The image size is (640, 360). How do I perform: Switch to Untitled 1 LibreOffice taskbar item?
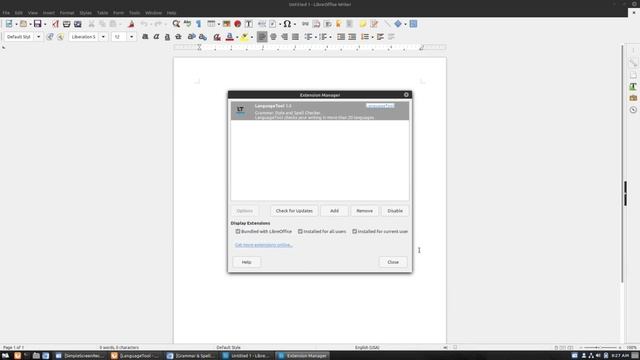point(246,356)
